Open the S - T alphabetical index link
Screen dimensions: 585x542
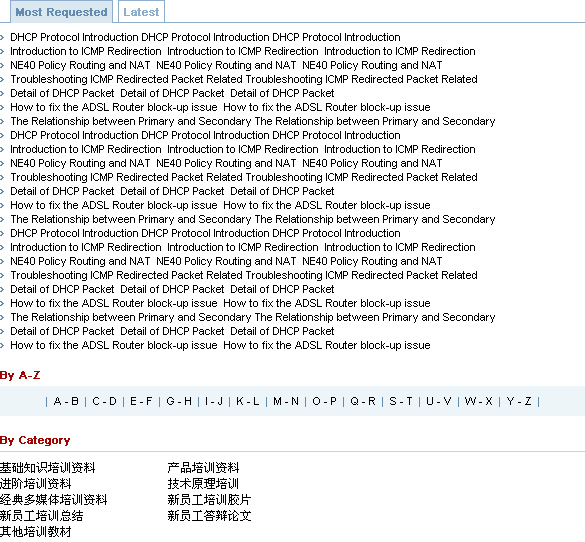click(401, 401)
